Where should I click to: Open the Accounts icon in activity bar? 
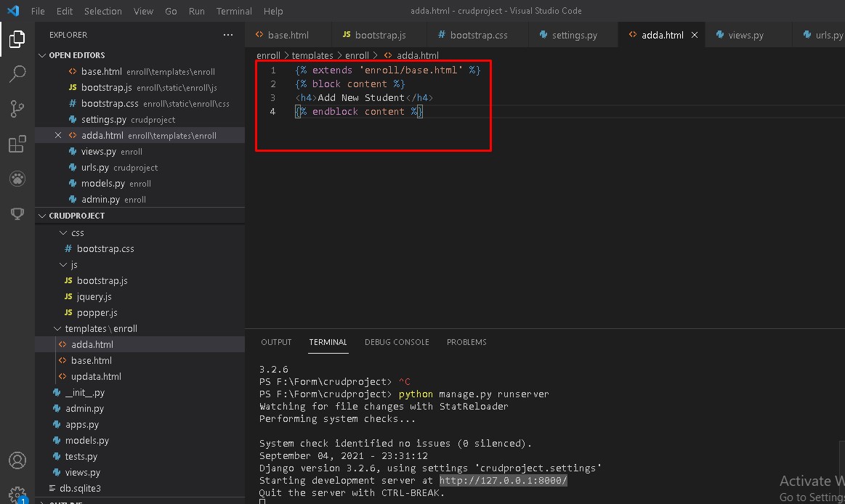tap(17, 460)
